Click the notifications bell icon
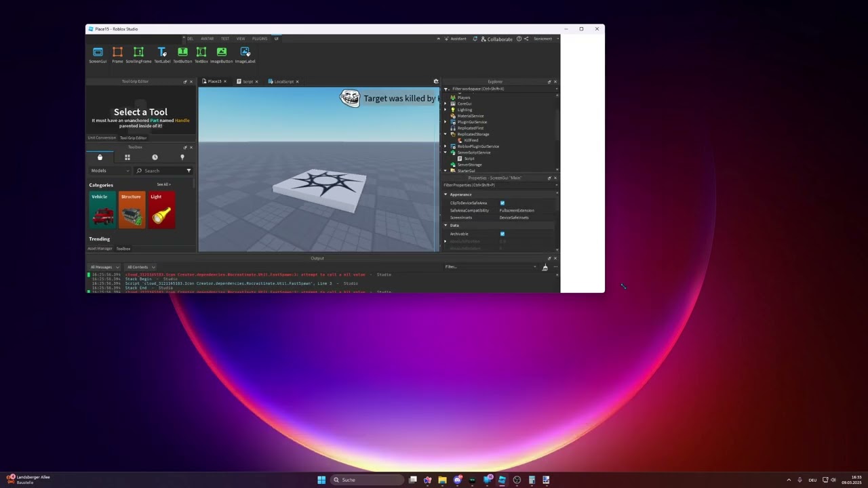The width and height of the screenshot is (868, 488). (475, 39)
